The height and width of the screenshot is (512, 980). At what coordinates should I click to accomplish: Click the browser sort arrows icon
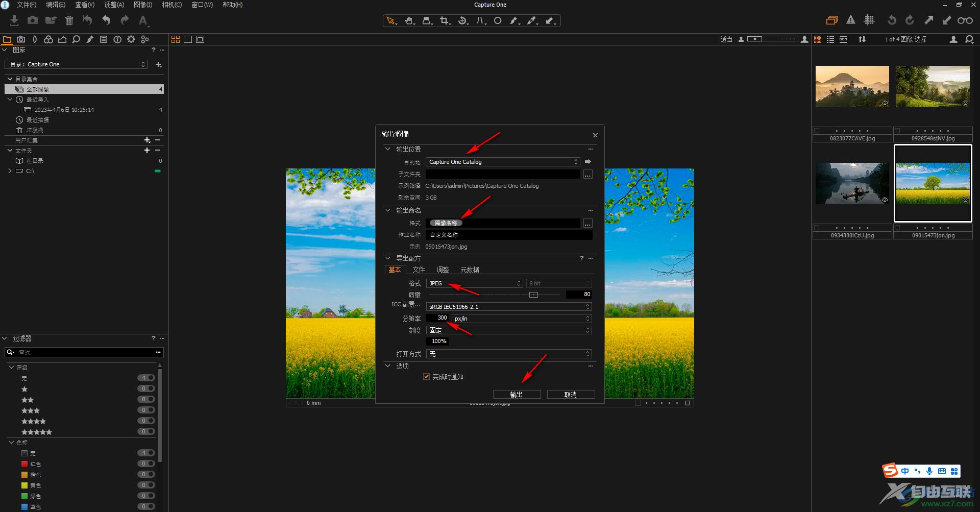[862, 39]
